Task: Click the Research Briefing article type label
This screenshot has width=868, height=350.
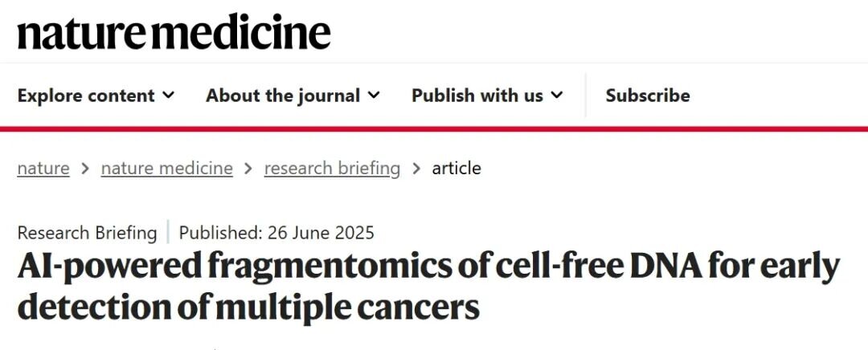Action: 87,233
